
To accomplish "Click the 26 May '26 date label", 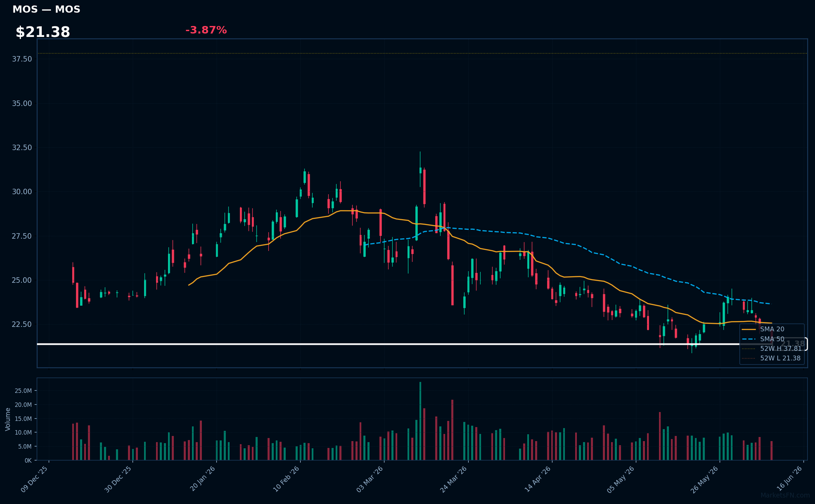I will click(x=704, y=479).
